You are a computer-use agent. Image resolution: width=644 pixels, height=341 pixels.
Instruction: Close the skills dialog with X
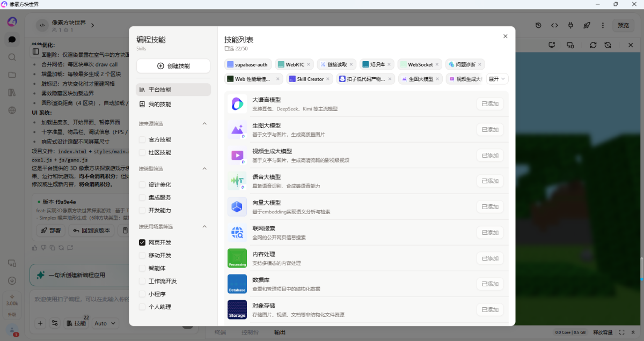pos(505,36)
